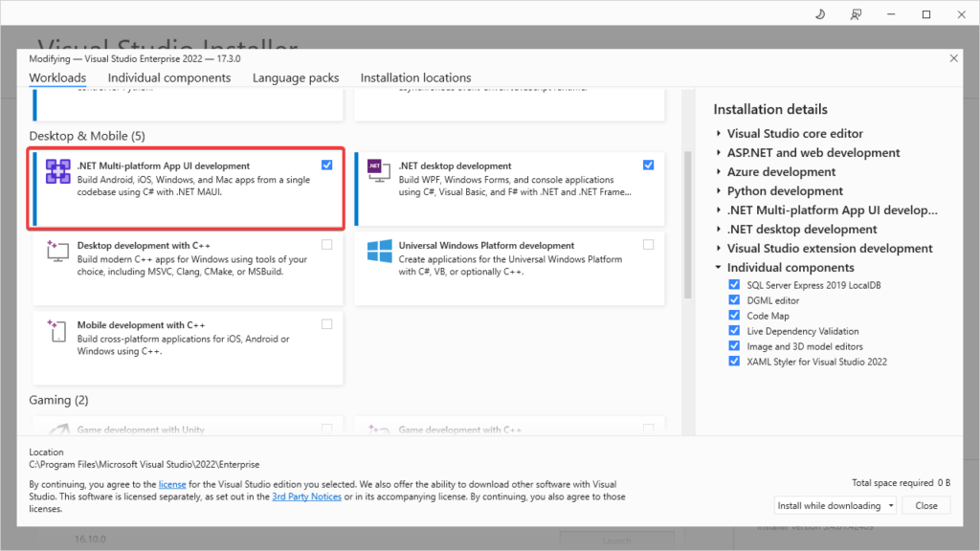Uncheck SQL Server Express 2019 LocalDB
The image size is (980, 551).
coord(734,284)
